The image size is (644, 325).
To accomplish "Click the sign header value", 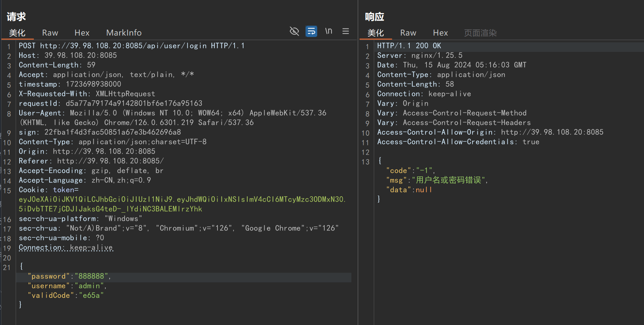I will point(112,132).
